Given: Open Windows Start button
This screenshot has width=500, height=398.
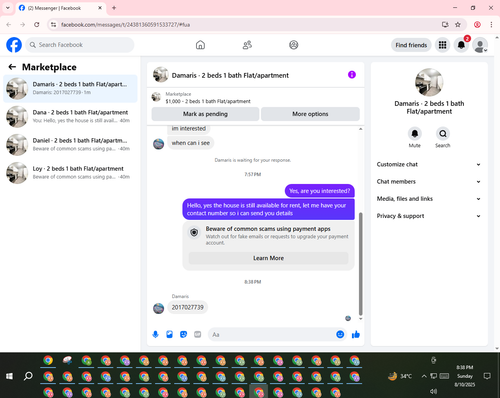Looking at the screenshot, I should point(9,376).
